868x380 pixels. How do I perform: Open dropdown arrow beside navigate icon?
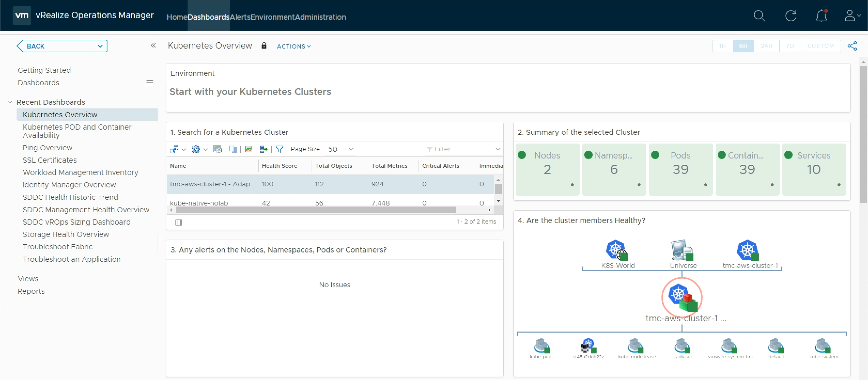click(184, 149)
